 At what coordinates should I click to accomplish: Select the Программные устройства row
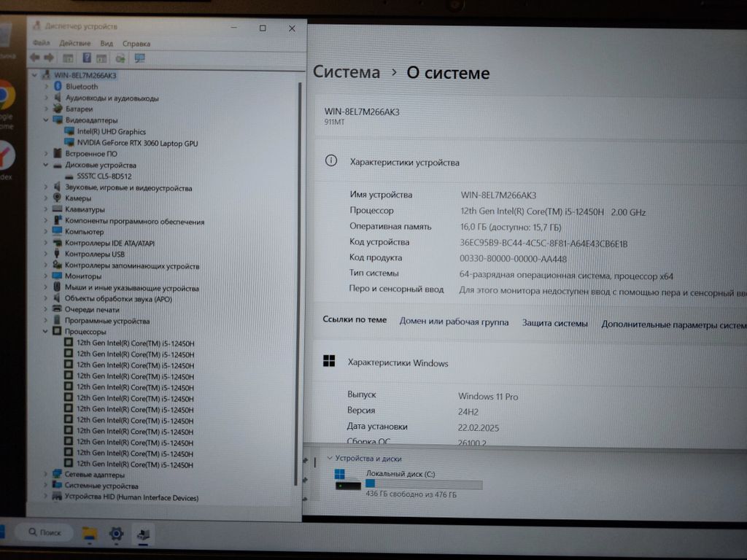(107, 321)
